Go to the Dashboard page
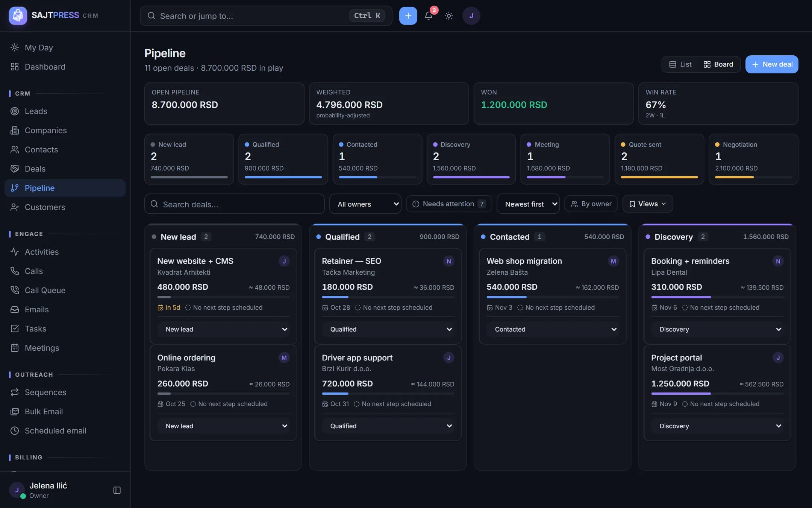 (x=65, y=67)
